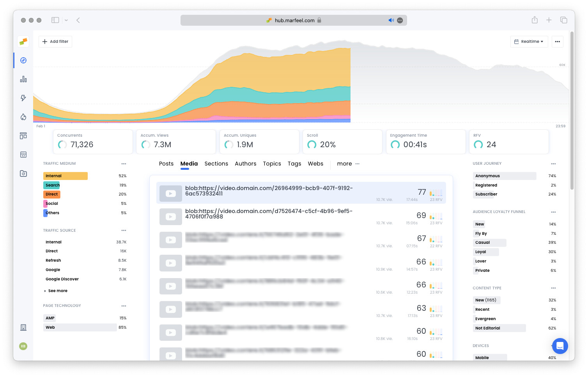
Task: Switch to the Sections tab
Action: coord(216,164)
